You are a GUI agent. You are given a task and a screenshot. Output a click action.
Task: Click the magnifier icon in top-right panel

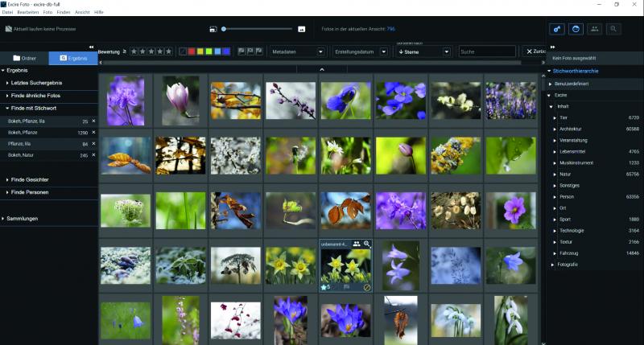click(x=613, y=29)
